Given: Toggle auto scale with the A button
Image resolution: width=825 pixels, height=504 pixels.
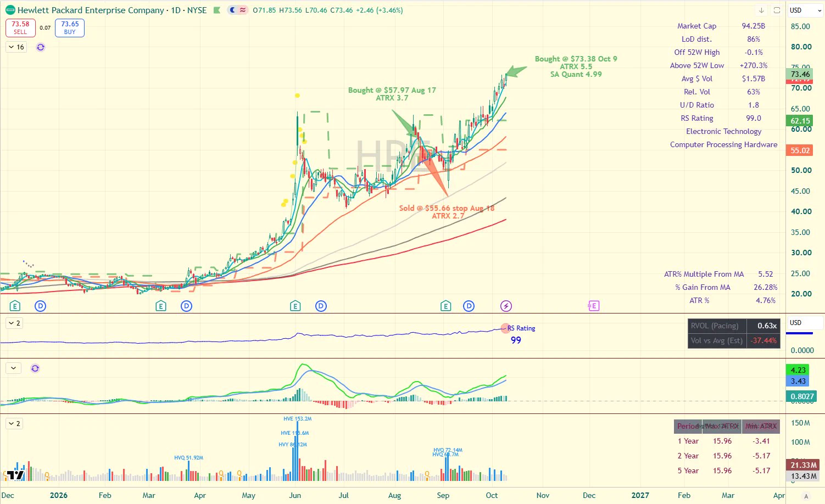Looking at the screenshot, I should [x=806, y=496].
